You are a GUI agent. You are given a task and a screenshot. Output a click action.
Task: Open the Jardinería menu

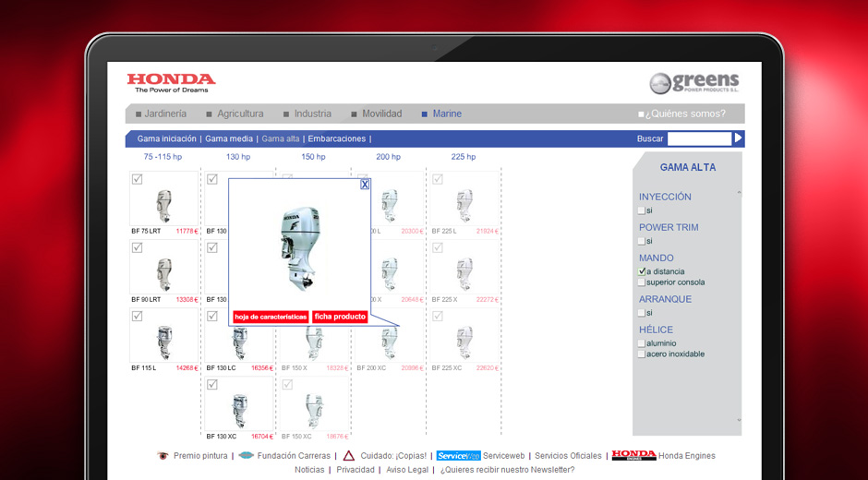(x=165, y=114)
